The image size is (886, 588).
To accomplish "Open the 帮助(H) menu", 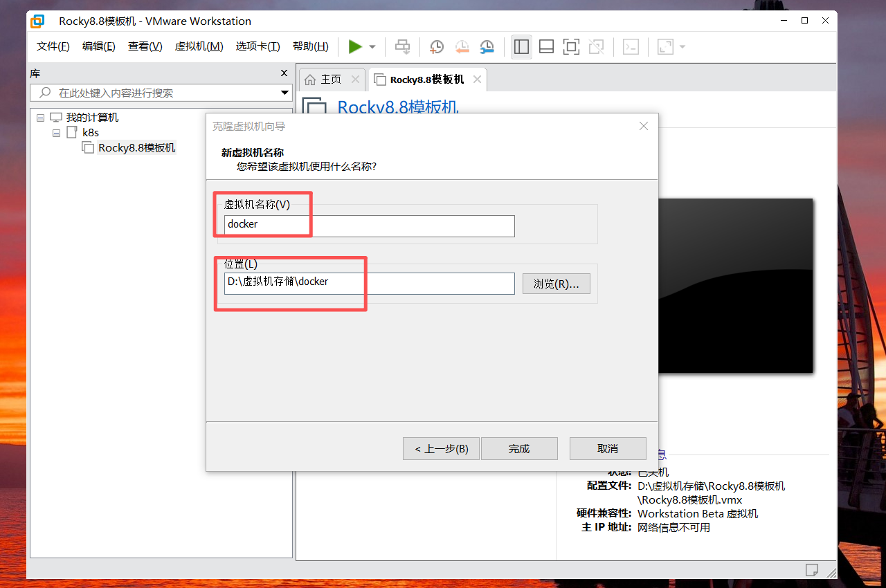I will click(311, 46).
